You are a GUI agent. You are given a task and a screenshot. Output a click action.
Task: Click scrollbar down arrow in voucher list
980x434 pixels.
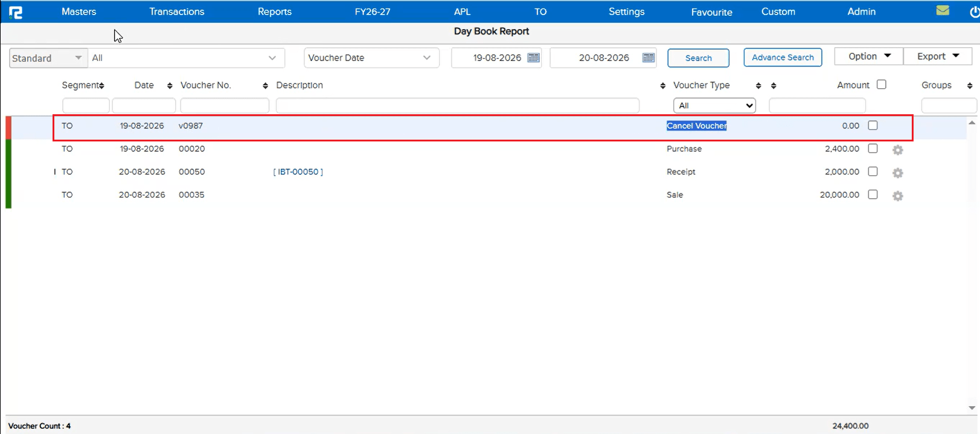click(x=972, y=408)
